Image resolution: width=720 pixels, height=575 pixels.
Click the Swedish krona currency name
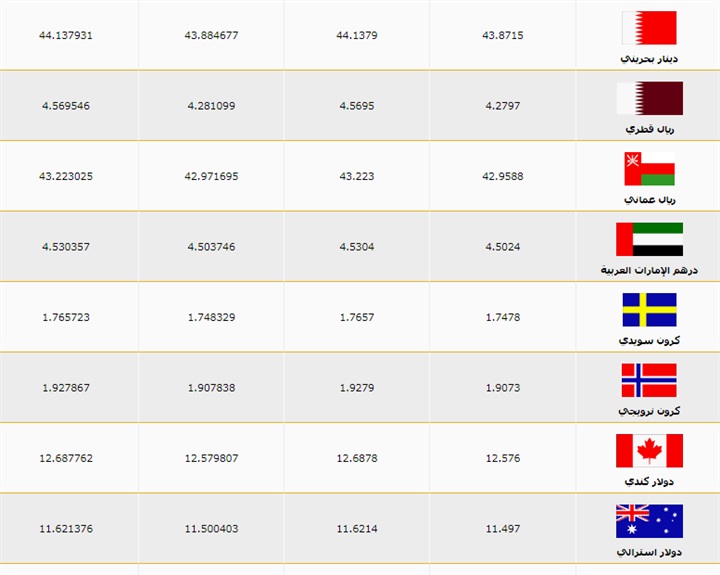[x=649, y=341]
